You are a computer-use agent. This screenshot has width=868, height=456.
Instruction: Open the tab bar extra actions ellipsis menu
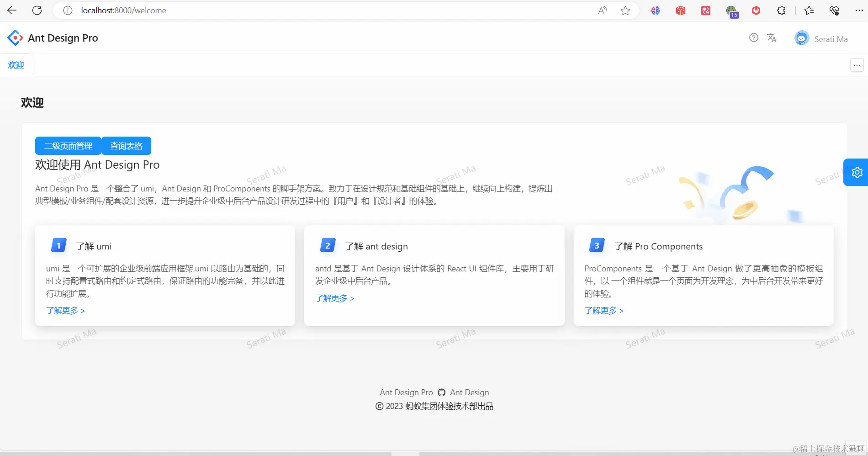point(856,65)
